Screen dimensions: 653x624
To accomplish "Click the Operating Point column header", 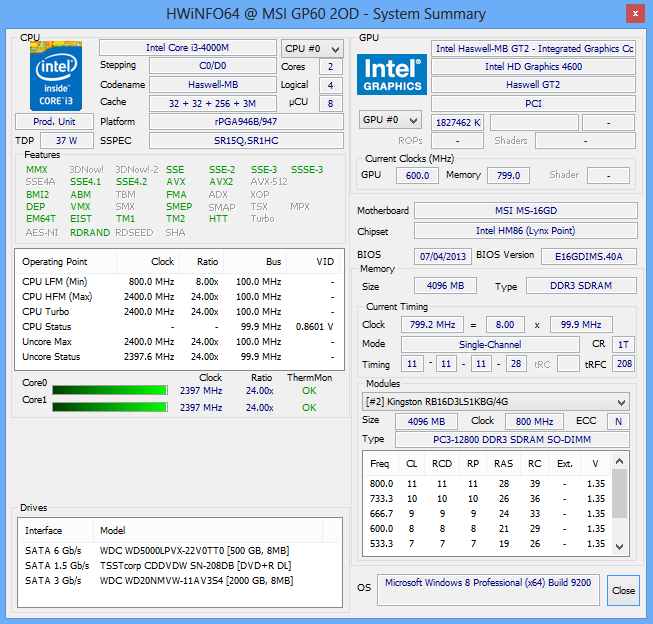I will click(66, 262).
